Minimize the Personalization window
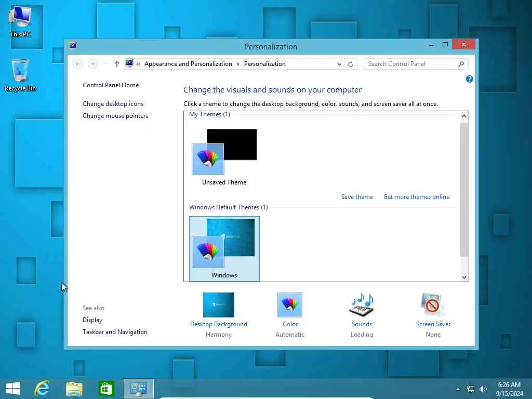The height and width of the screenshot is (399, 532). click(x=431, y=45)
